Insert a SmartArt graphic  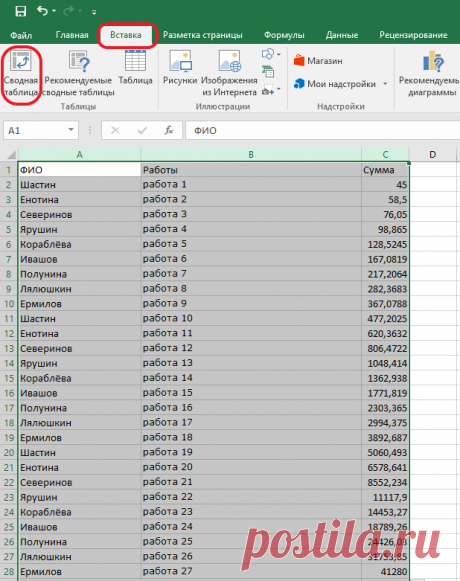(268, 72)
